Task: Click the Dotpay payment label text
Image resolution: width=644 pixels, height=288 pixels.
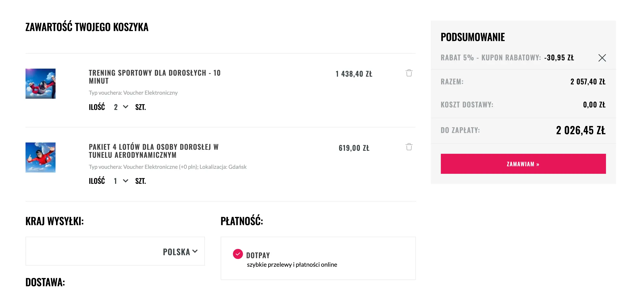Action: [x=258, y=255]
